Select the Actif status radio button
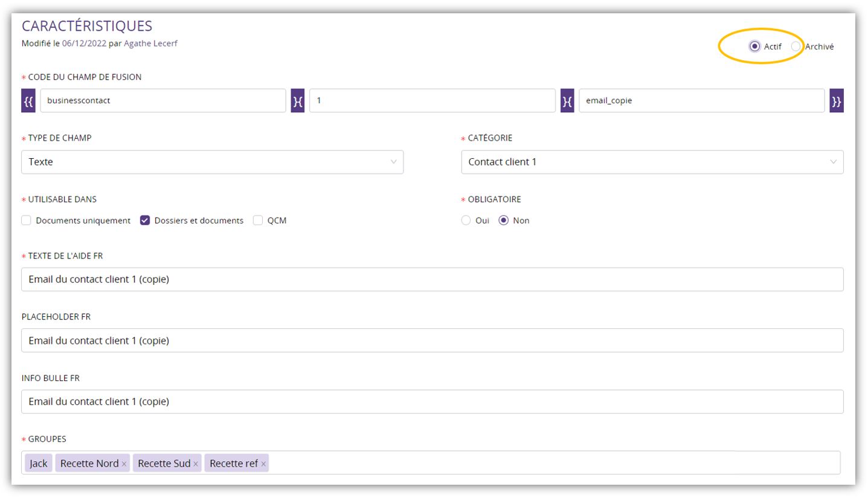The width and height of the screenshot is (868, 498). coord(754,46)
